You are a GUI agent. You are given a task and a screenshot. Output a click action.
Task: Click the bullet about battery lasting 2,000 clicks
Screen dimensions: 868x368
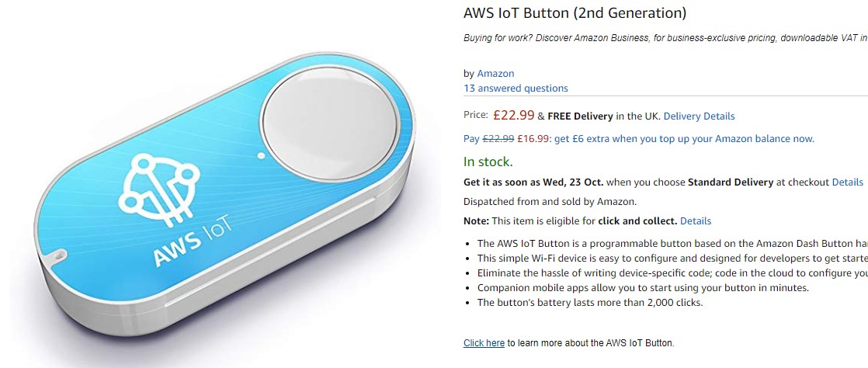tap(589, 302)
